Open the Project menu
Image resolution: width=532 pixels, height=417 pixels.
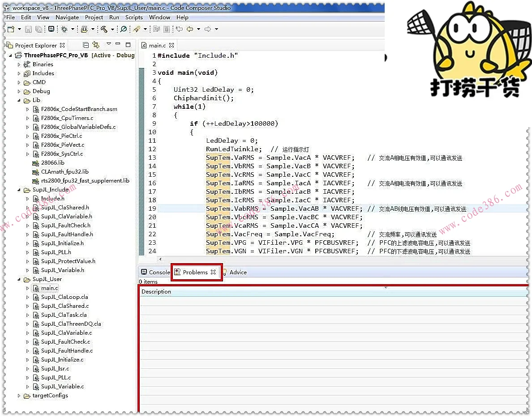click(94, 17)
